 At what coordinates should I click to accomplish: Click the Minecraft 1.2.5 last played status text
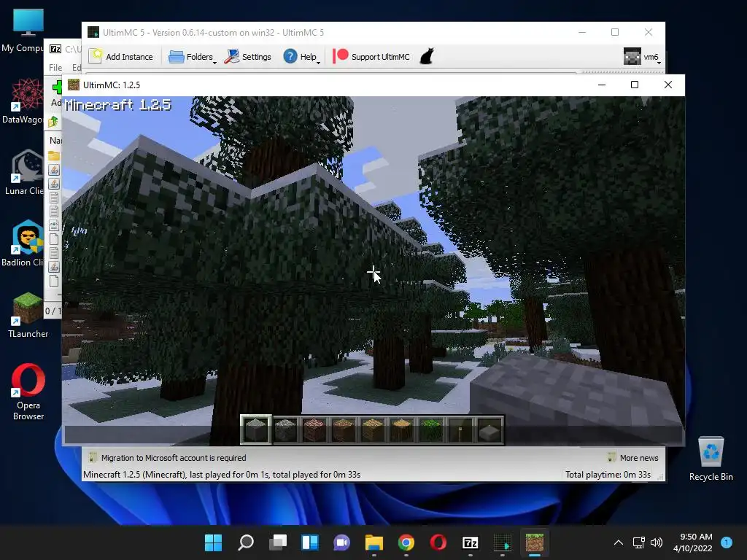point(222,475)
